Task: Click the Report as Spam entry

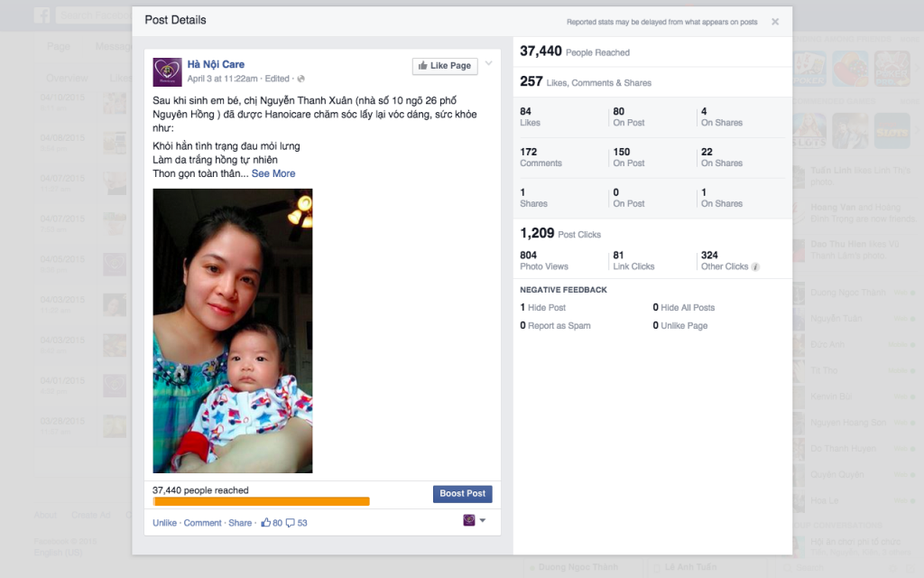Action: point(555,325)
